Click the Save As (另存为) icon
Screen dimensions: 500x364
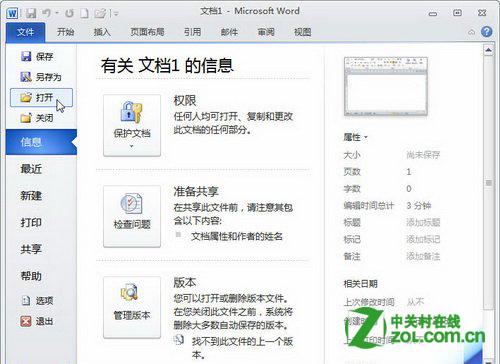(x=26, y=77)
